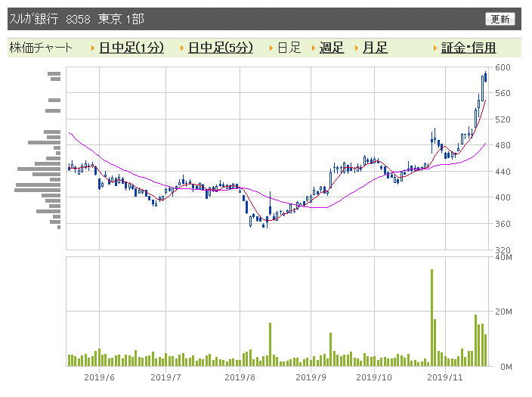Click the tallest volume bar near 40M
532x397 pixels.
[x=432, y=318]
